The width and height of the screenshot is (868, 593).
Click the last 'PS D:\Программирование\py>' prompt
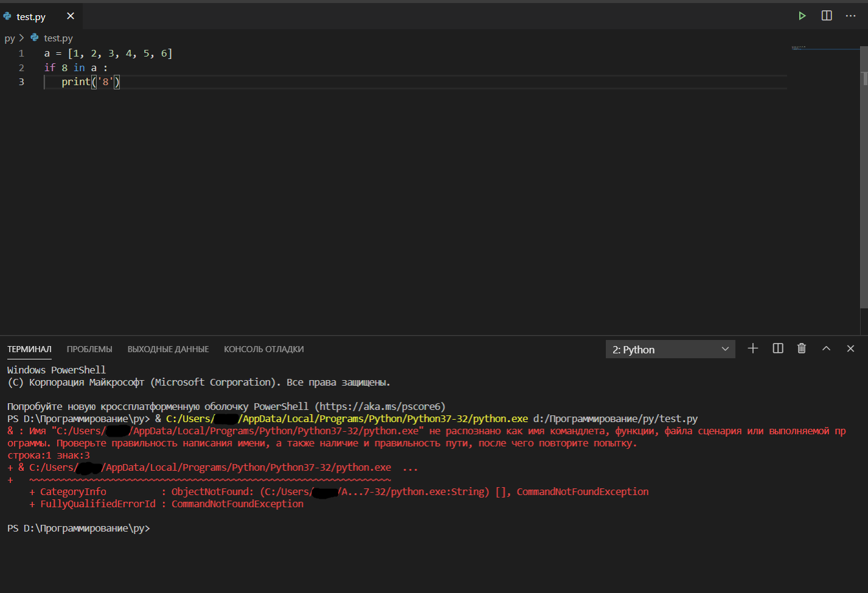pyautogui.click(x=78, y=528)
